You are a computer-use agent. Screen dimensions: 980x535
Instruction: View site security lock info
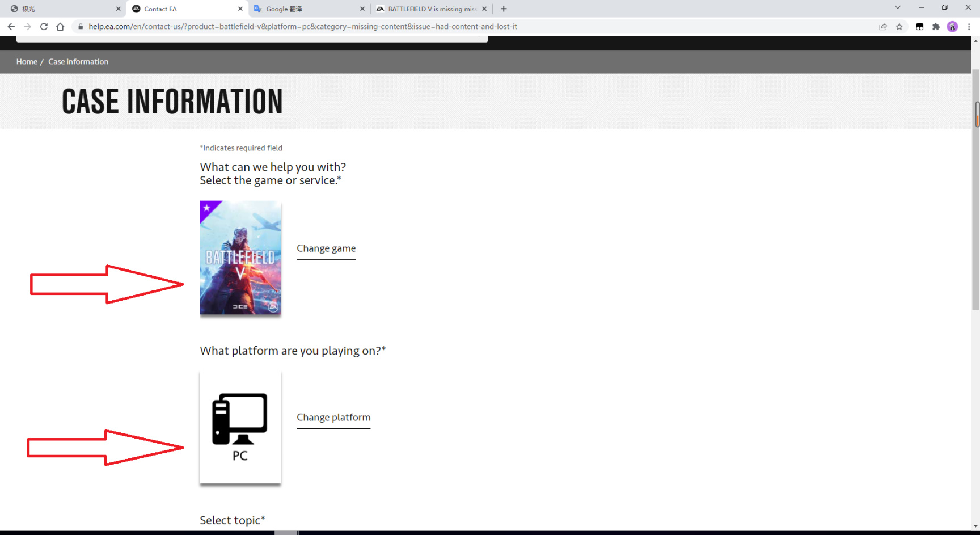coord(81,27)
